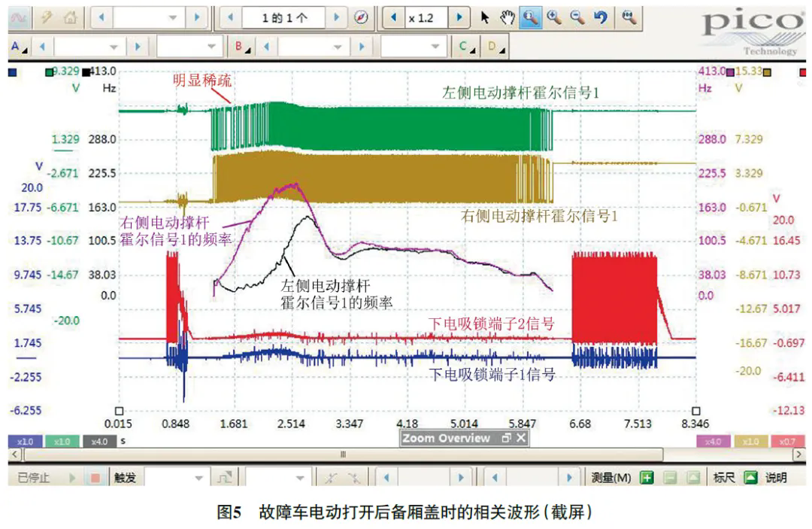Click horizontal scrollbar right arrow

(799, 455)
